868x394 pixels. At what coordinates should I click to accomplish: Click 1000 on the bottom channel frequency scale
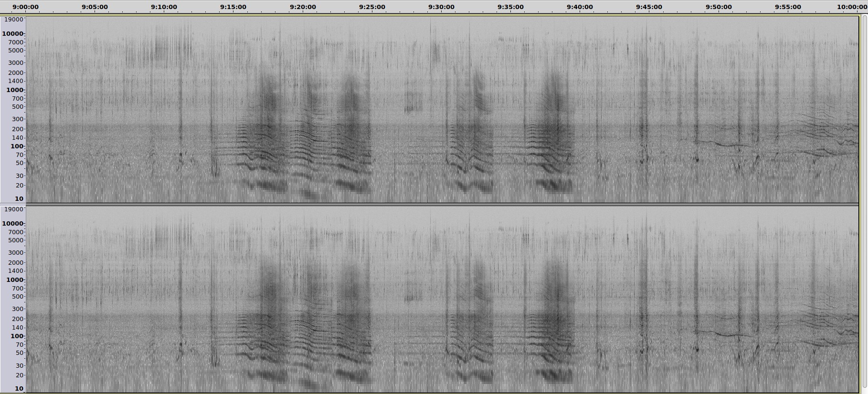[14, 280]
